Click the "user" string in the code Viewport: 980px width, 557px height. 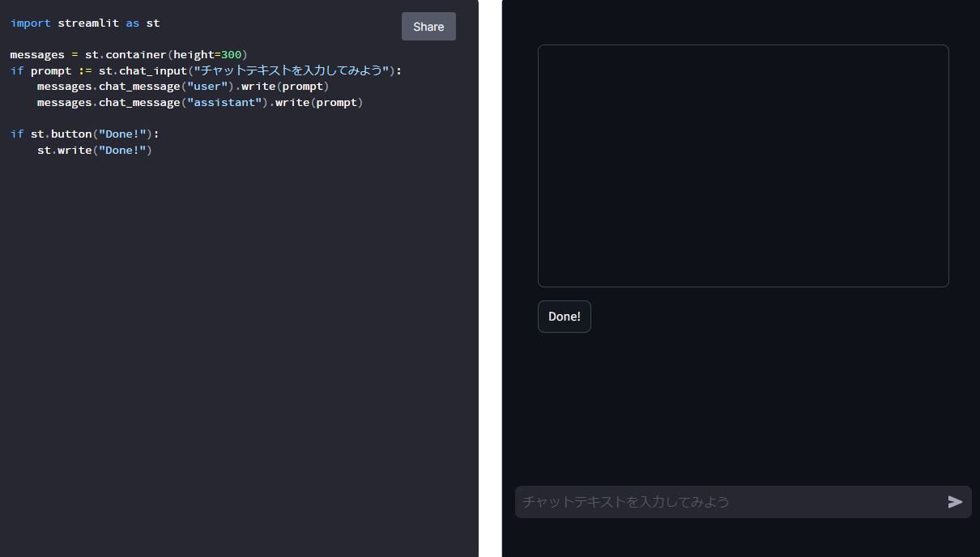(x=207, y=86)
